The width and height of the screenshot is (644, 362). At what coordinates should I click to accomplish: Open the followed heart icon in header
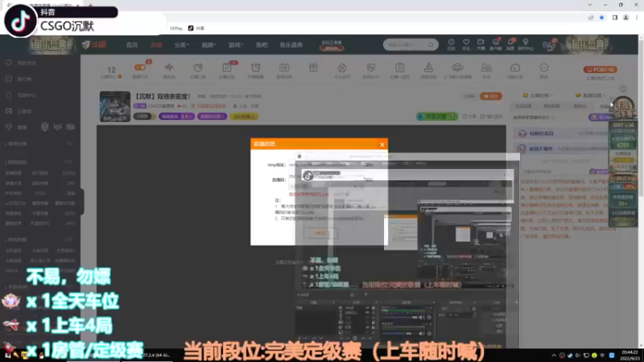(x=466, y=42)
